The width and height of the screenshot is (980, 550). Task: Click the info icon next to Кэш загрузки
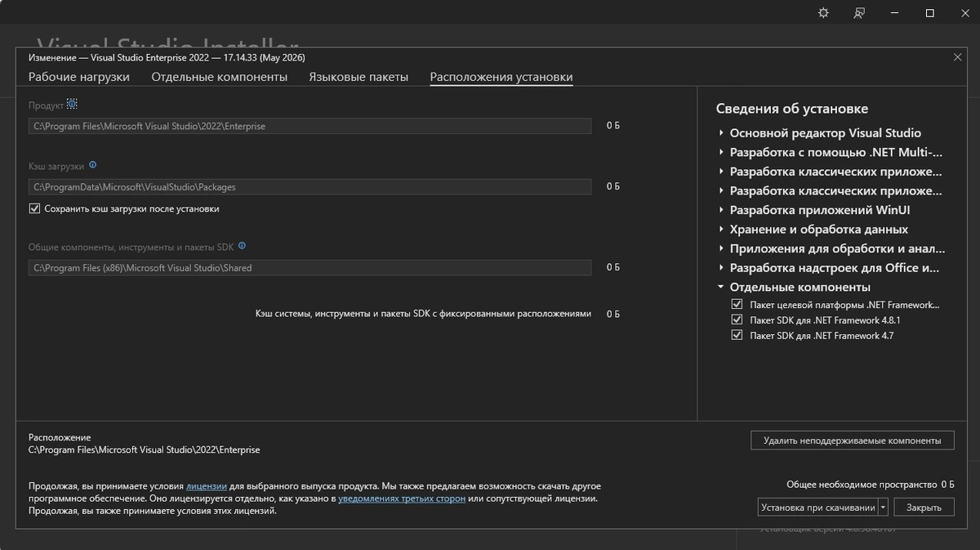(92, 165)
